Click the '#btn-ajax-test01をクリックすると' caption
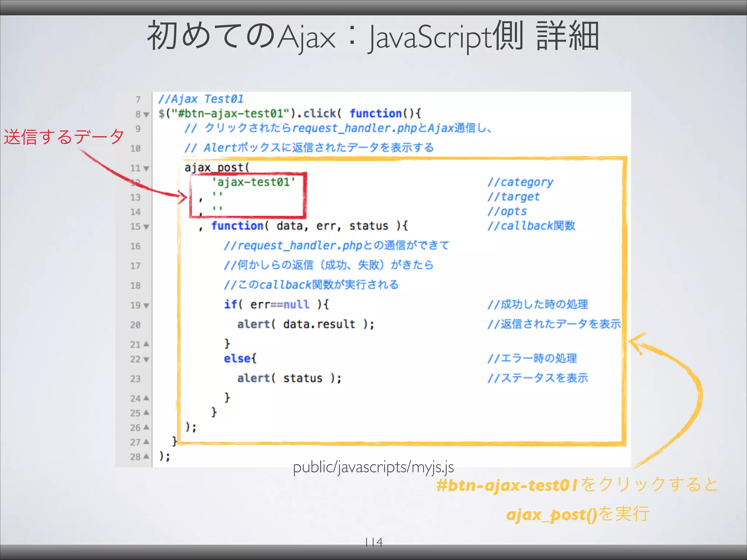Viewport: 747px width, 560px height. [x=577, y=485]
